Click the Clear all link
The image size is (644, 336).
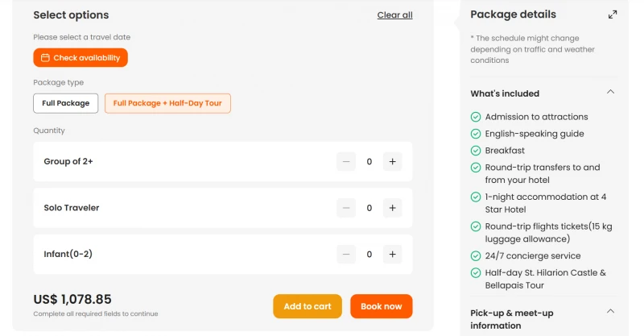394,15
